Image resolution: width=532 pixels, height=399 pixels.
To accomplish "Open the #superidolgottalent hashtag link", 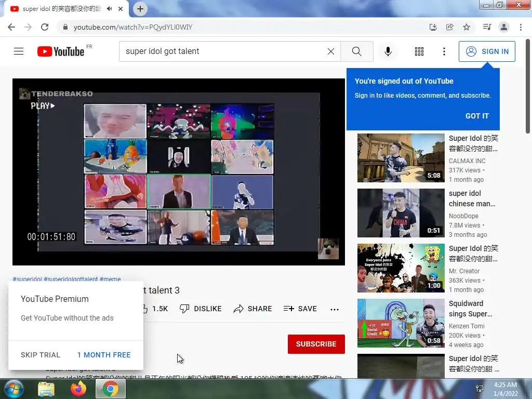I will pos(71,279).
